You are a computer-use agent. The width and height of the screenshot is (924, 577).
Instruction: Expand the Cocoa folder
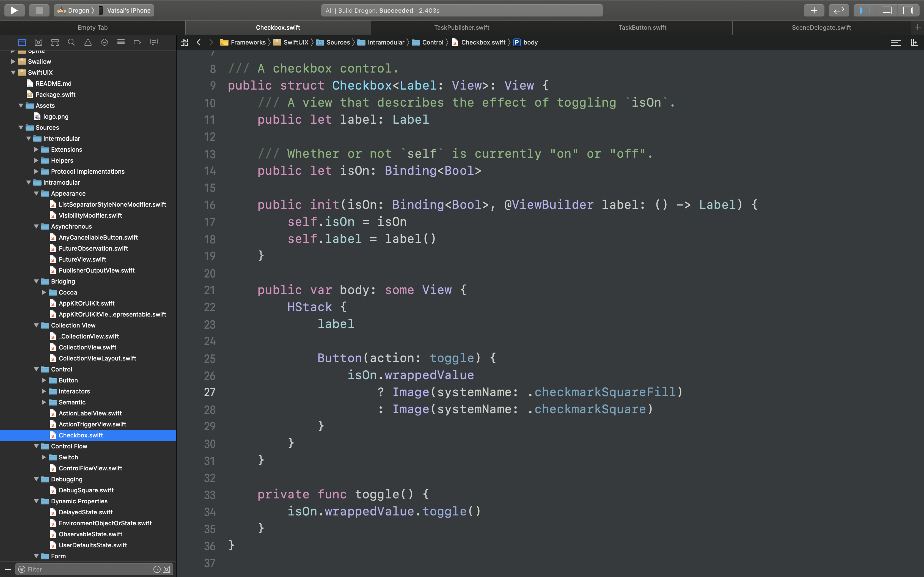point(44,292)
